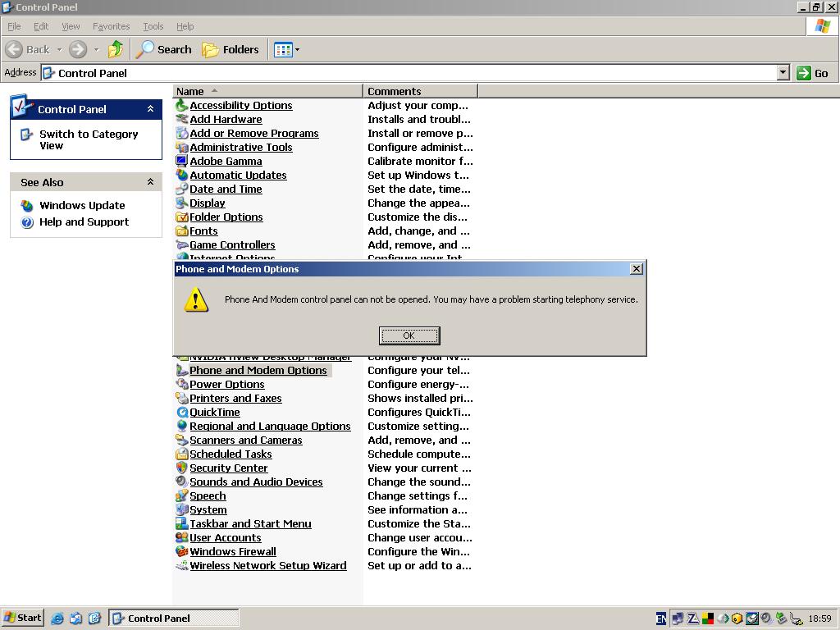Launch Internet Explorer from Quick Launch

[57, 619]
